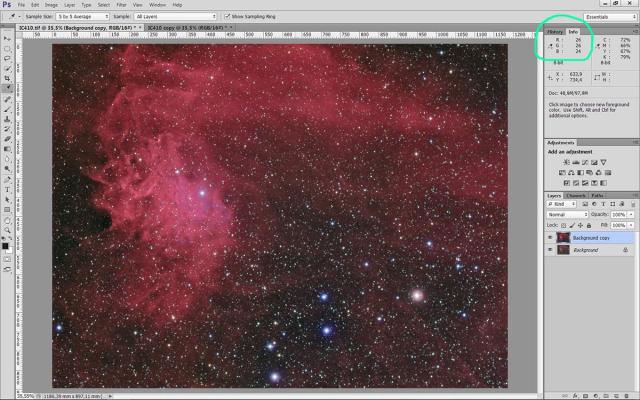Pick the Eyedropper tool
This screenshot has height=400, width=640.
click(x=8, y=88)
